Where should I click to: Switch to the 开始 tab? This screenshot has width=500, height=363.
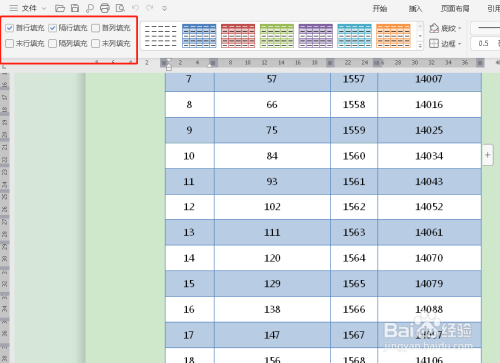[380, 8]
